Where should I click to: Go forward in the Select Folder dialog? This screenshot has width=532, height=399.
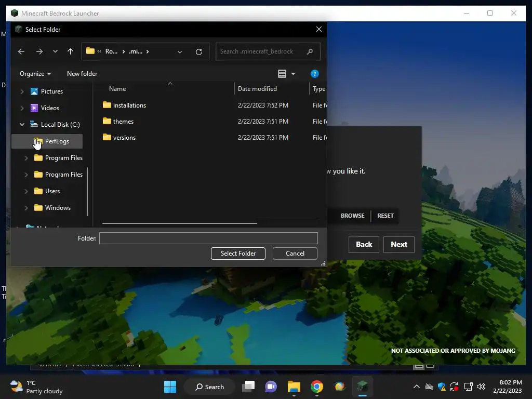click(39, 51)
